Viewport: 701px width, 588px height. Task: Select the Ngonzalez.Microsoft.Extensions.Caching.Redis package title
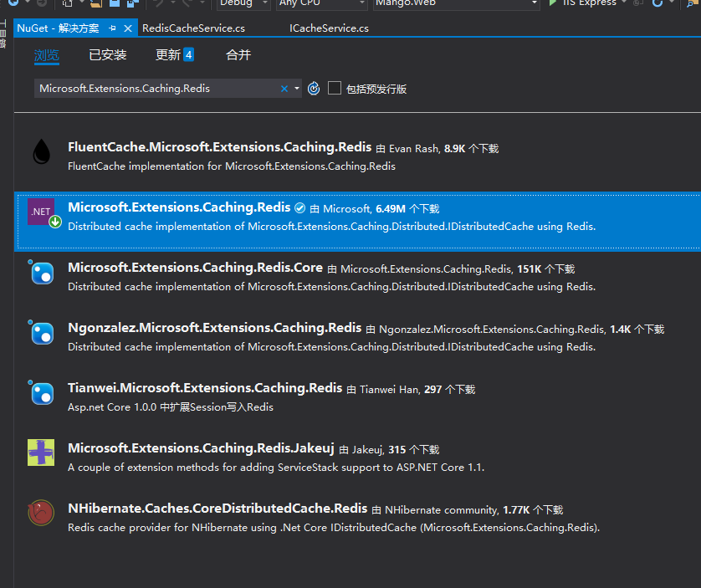pos(214,328)
